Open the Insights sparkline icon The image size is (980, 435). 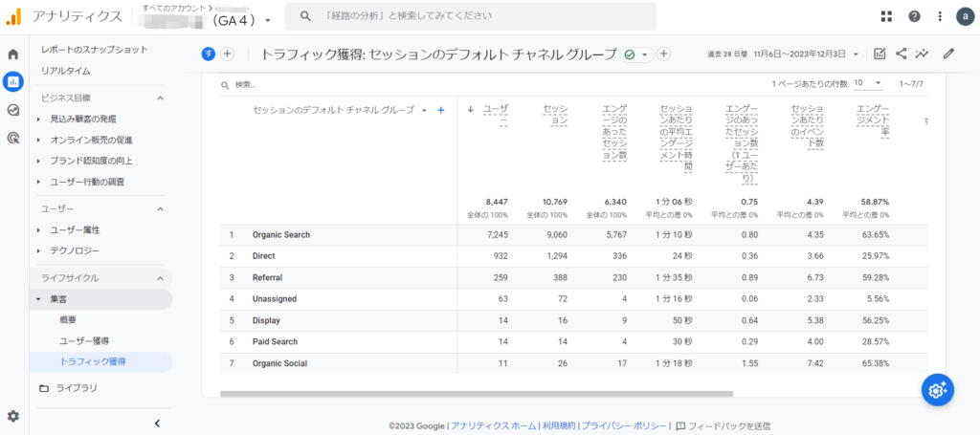coord(923,54)
